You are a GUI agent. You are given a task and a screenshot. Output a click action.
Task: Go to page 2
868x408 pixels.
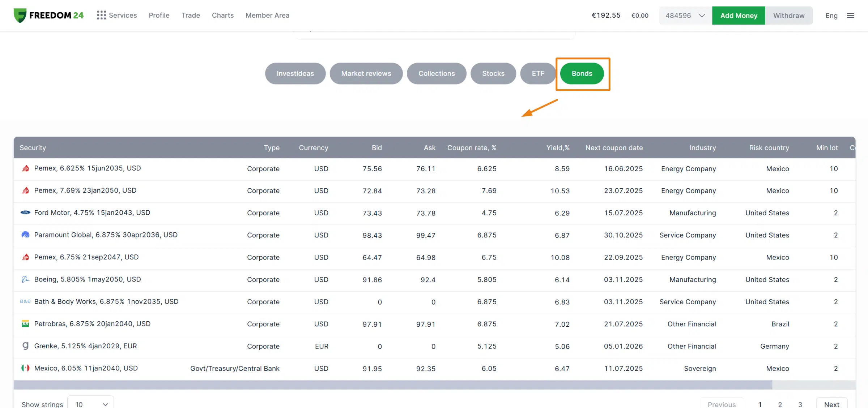point(780,404)
